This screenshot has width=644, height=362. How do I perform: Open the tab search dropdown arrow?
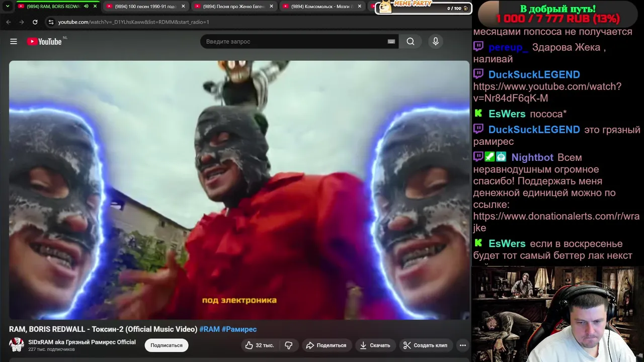[x=8, y=7]
